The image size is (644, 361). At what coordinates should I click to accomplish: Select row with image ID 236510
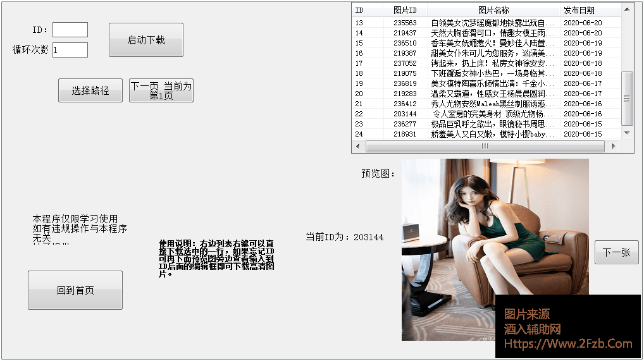[486, 43]
